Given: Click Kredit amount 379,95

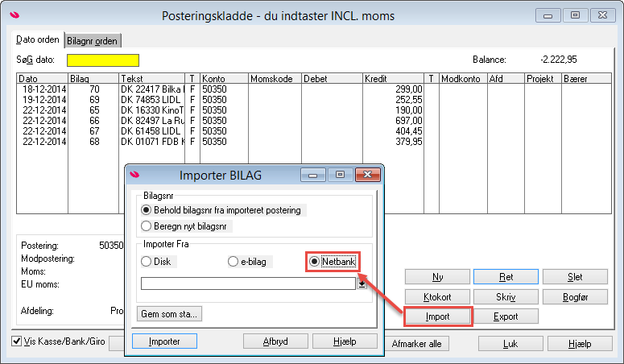Looking at the screenshot, I should (x=409, y=142).
